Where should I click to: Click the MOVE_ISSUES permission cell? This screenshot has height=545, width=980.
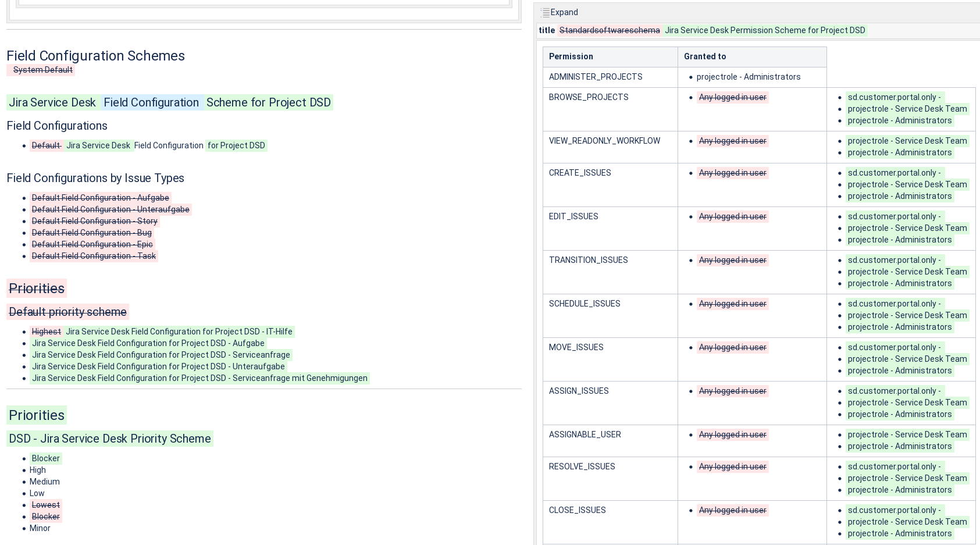pyautogui.click(x=610, y=359)
